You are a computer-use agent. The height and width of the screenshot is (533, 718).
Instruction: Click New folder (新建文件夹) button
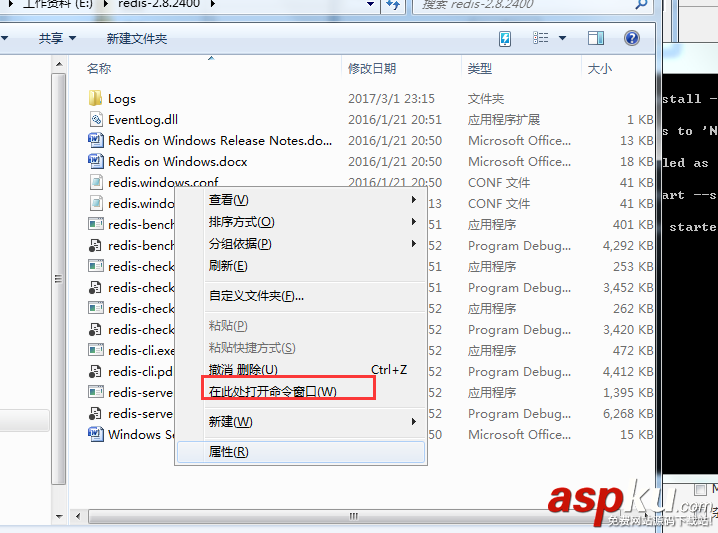pos(136,38)
